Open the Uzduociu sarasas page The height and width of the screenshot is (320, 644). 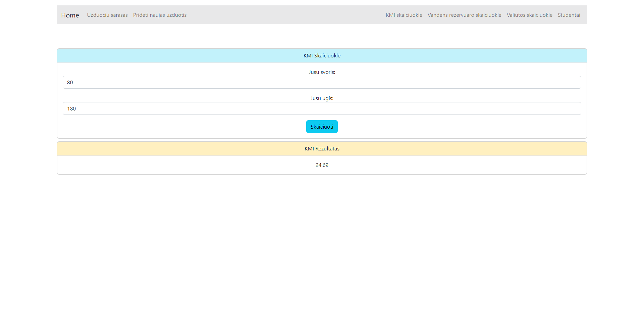[107, 15]
